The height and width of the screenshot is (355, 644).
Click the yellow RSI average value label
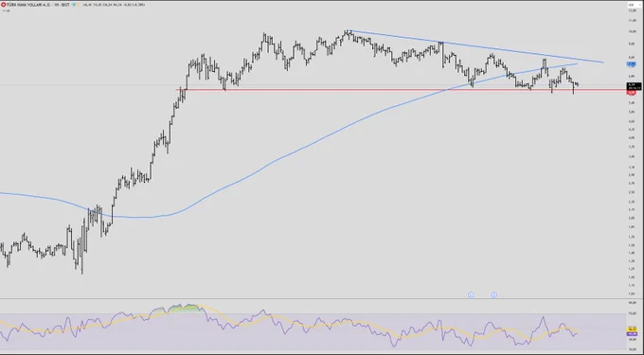[x=632, y=329]
